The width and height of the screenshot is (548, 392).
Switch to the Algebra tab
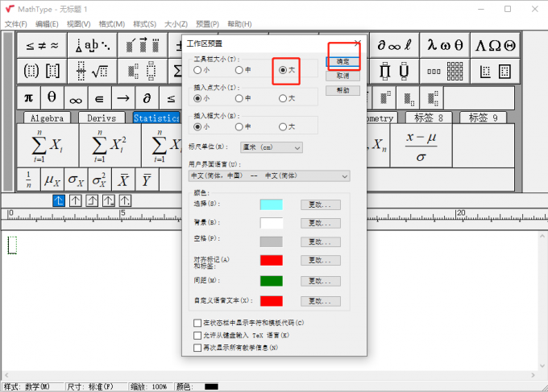click(47, 118)
